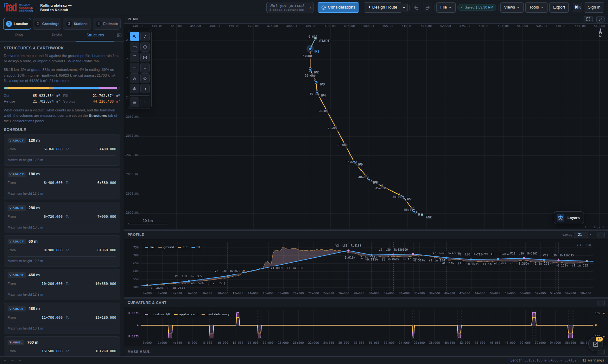Activate the perpendicular tee tool

coord(135,68)
